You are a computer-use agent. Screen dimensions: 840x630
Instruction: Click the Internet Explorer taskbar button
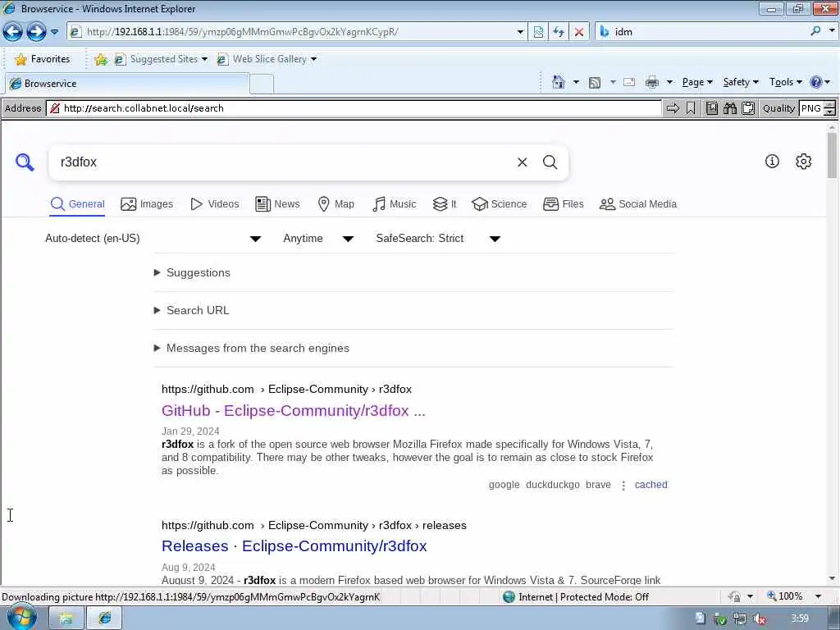[104, 619]
